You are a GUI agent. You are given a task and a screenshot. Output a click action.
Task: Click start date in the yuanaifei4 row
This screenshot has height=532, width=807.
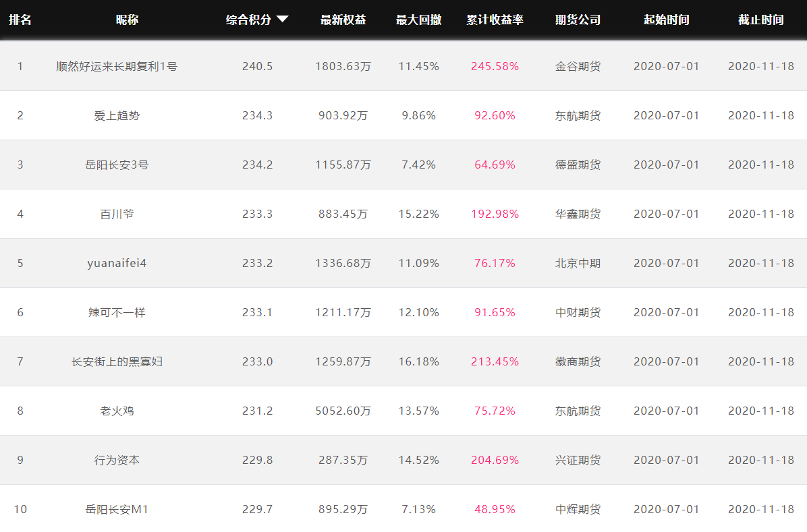coord(667,263)
